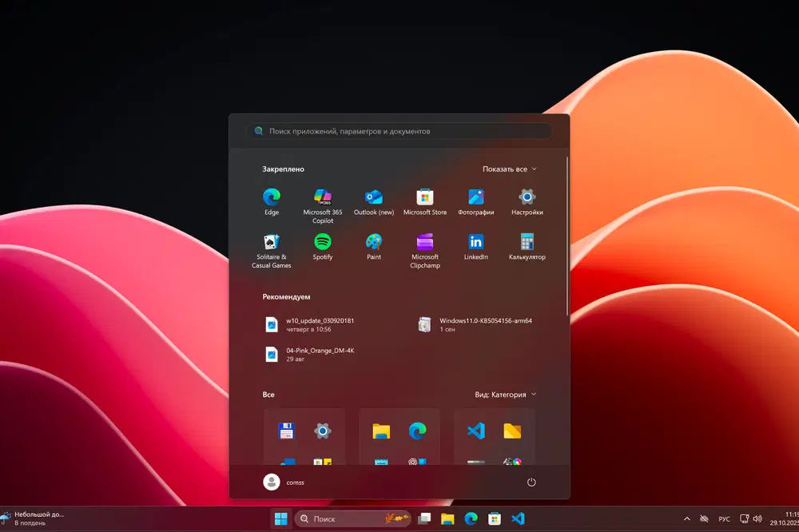Open File Explorer in the second category group
The width and height of the screenshot is (799, 532).
click(x=381, y=431)
